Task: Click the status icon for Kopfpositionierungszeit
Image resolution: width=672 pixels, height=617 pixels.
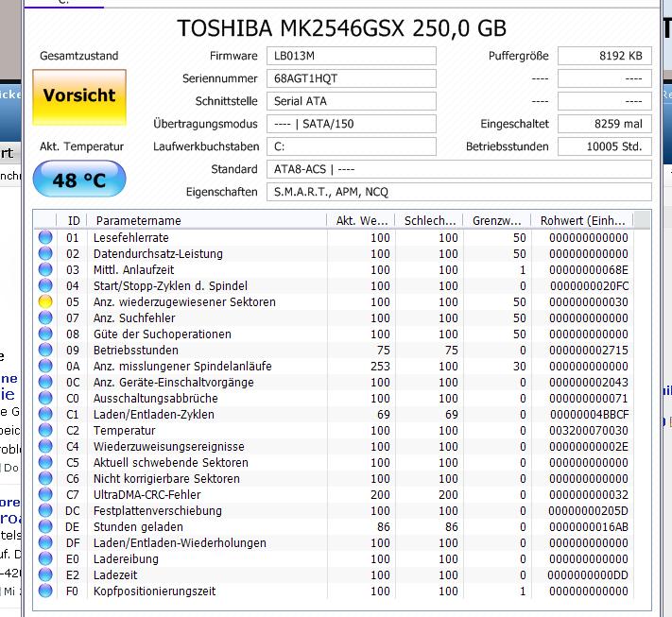Action: (x=45, y=591)
